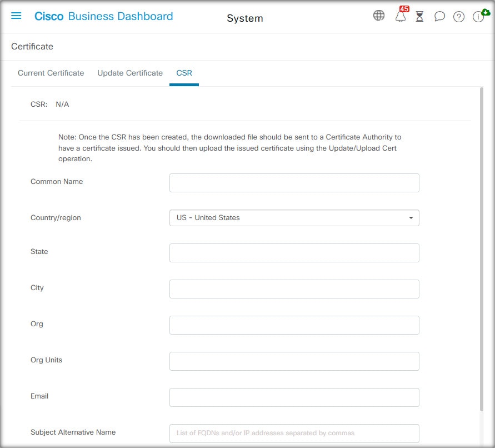Switch to the Update Certificate tab
Viewport: 495px width, 448px height.
[130, 73]
